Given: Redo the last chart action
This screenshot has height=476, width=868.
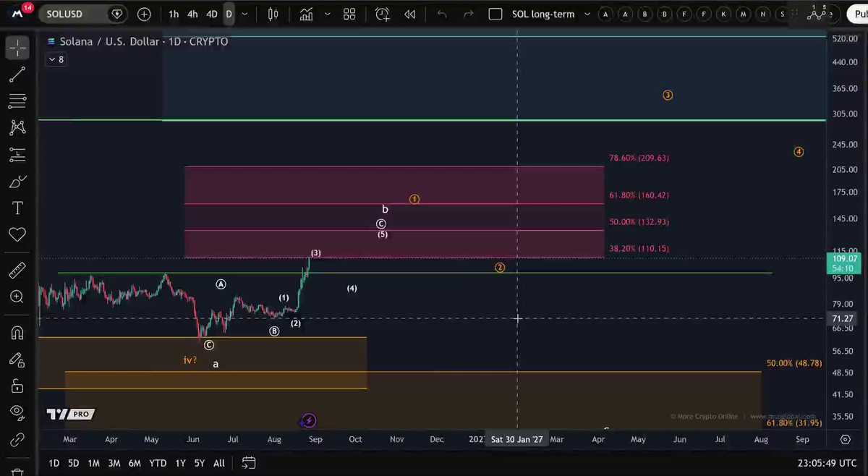Looking at the screenshot, I should click(468, 14).
